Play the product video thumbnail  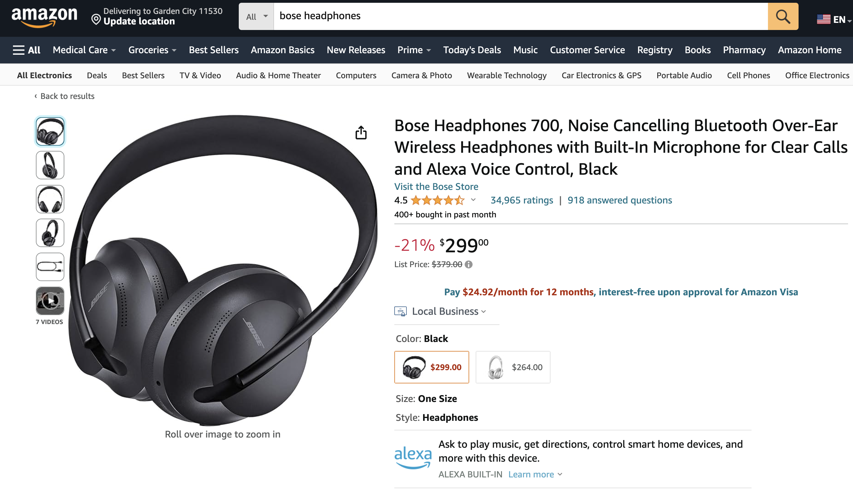50,301
